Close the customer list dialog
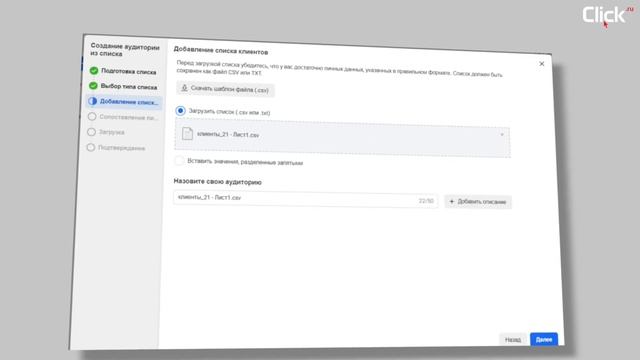Image resolution: width=640 pixels, height=360 pixels. click(x=542, y=64)
